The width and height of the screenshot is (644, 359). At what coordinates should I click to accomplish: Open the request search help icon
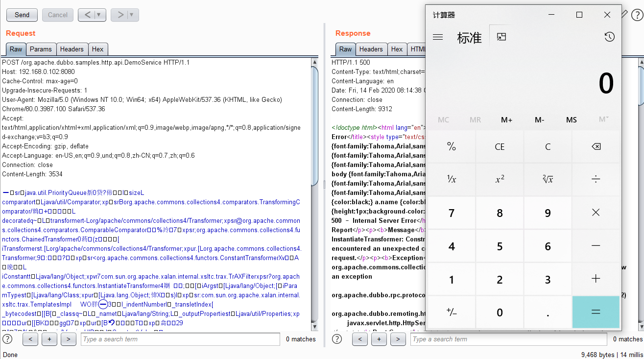tap(7, 339)
